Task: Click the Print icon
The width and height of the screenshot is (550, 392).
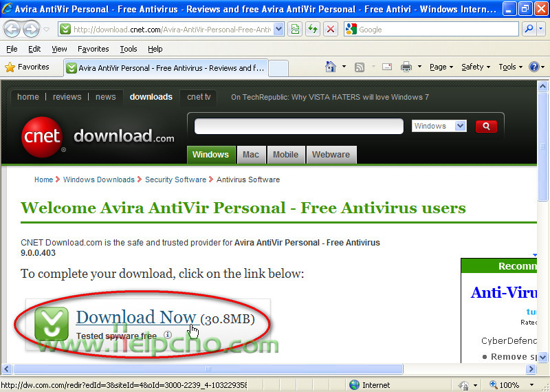Action: click(x=406, y=67)
